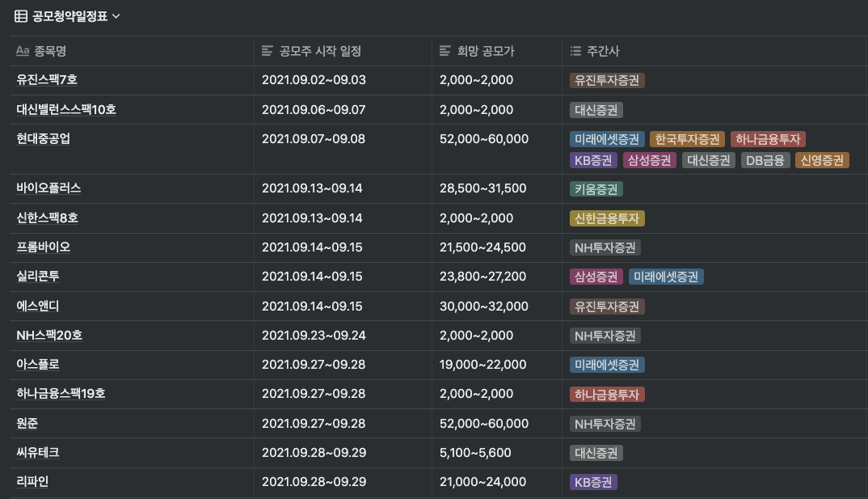Click the multi-select list icon of 주간사 column
This screenshot has height=499, width=868.
click(x=575, y=51)
